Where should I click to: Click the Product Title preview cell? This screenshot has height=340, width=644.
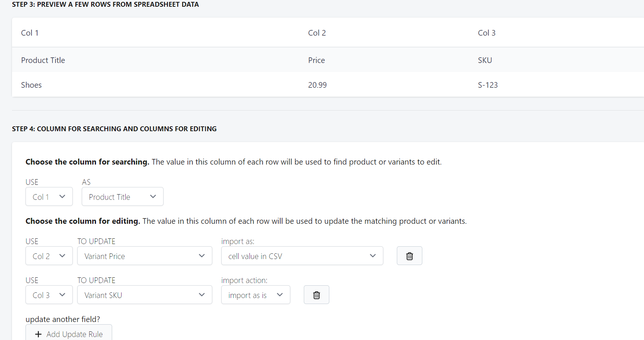point(43,60)
